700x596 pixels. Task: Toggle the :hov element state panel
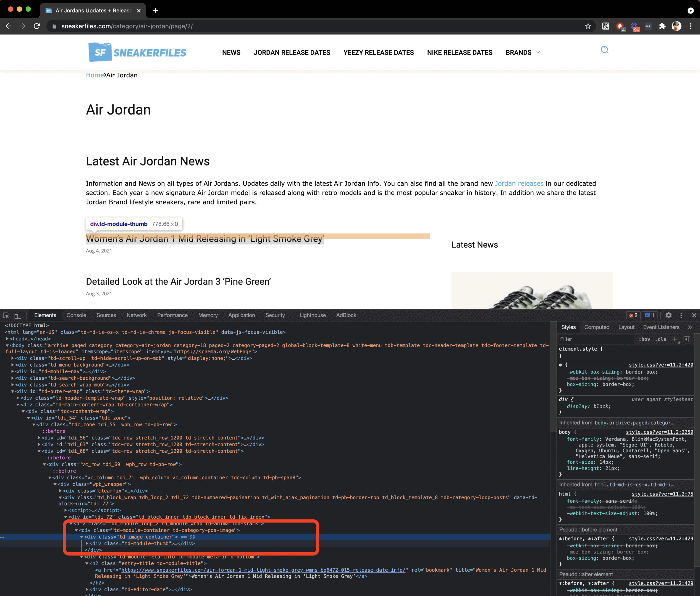[x=644, y=339]
